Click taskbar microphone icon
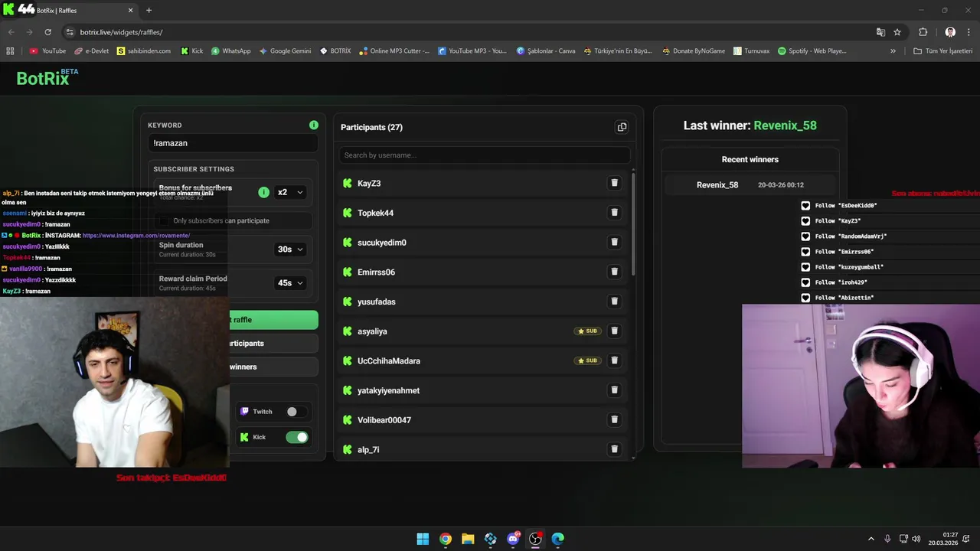The height and width of the screenshot is (551, 980). coord(887,539)
